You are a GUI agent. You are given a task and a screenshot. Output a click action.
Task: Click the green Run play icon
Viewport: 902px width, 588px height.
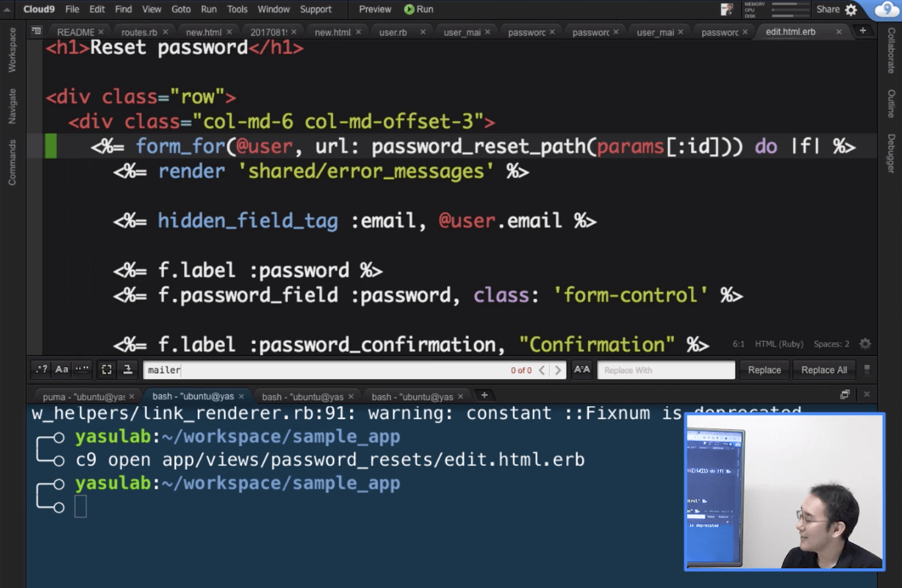click(409, 9)
